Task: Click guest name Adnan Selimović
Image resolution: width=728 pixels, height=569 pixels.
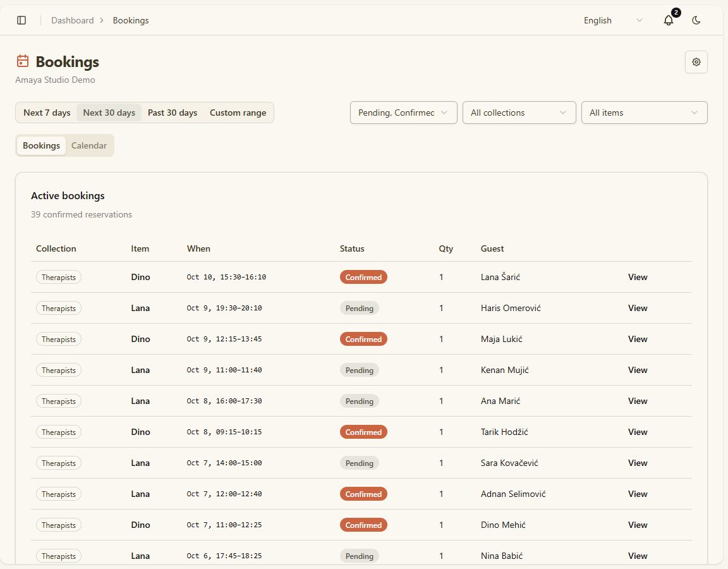Action: (513, 494)
